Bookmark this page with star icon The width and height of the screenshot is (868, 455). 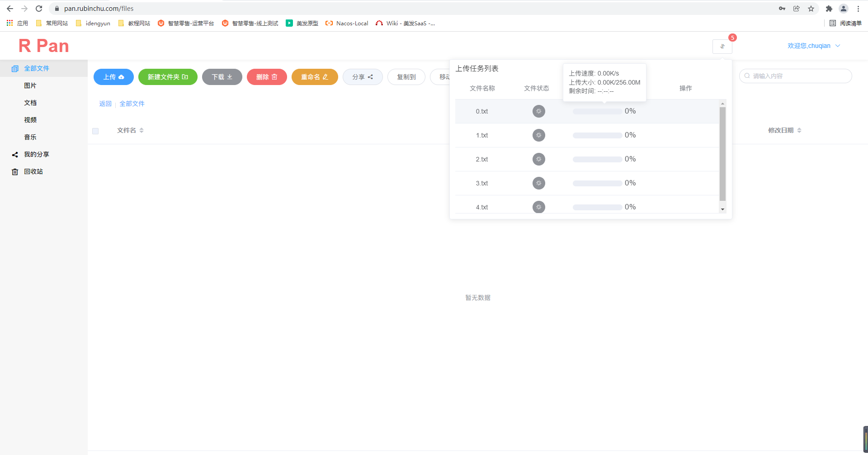click(811, 9)
